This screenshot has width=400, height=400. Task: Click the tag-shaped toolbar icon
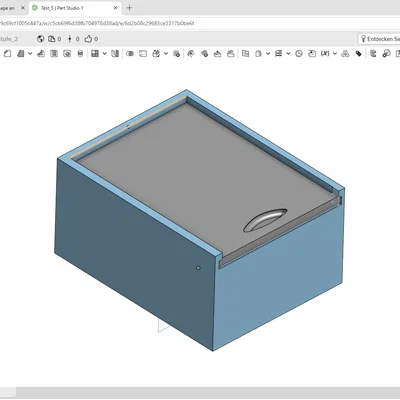(359, 53)
